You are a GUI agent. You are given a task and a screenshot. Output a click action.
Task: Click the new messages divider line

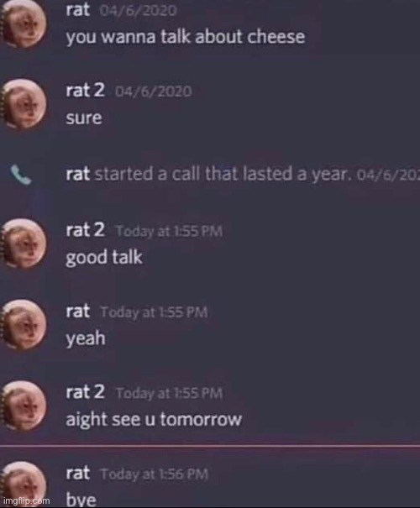[x=210, y=446]
